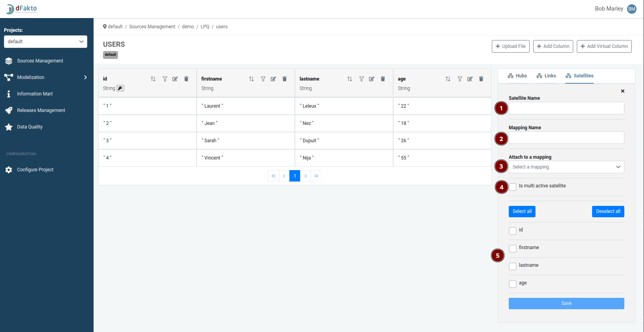The width and height of the screenshot is (644, 332).
Task: Select the "55" age cell
Action: pos(442,158)
